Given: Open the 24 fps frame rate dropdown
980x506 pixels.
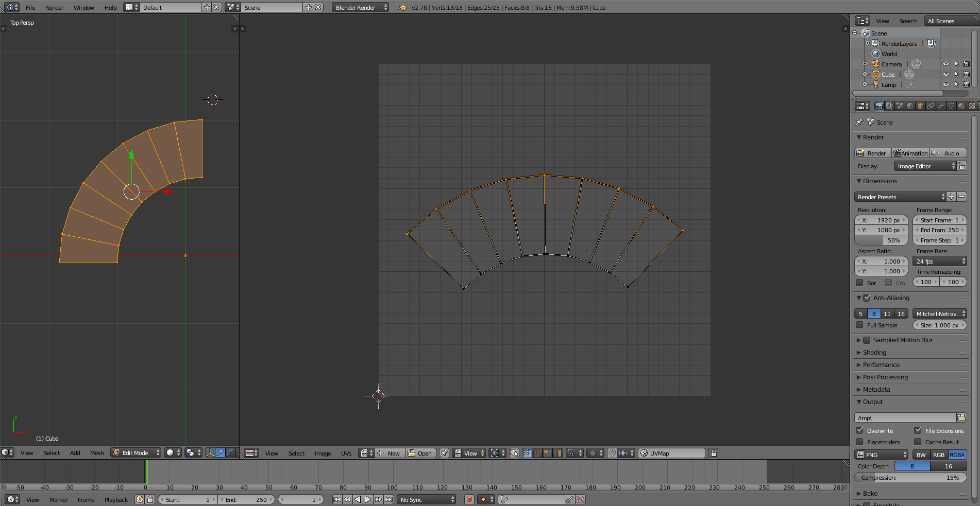Looking at the screenshot, I should pos(940,261).
